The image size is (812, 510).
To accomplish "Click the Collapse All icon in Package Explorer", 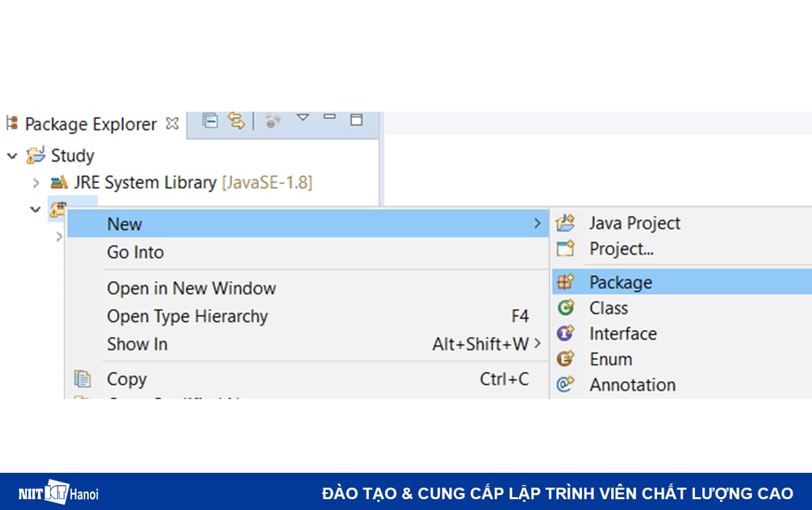I will (210, 121).
